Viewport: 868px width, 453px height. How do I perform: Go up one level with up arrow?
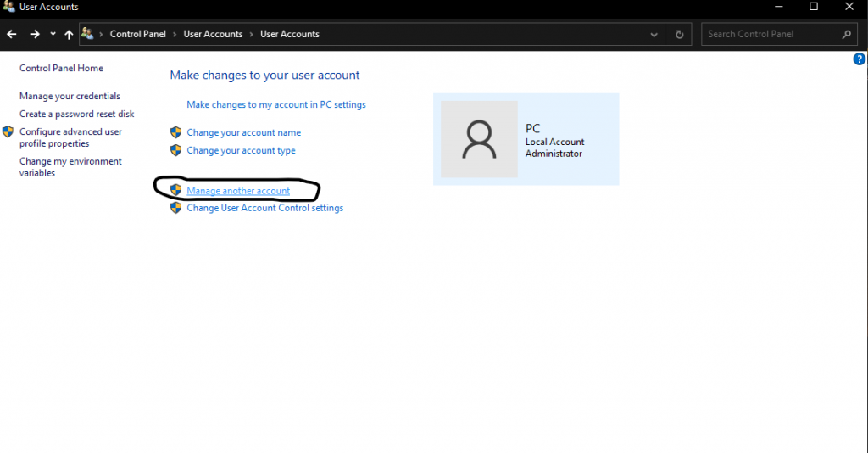click(x=69, y=34)
